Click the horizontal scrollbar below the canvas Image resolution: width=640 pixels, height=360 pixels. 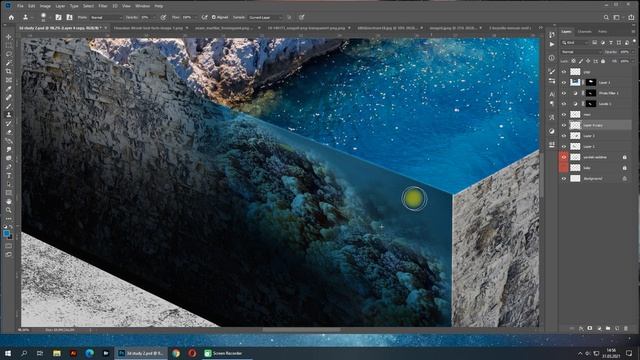pyautogui.click(x=302, y=329)
